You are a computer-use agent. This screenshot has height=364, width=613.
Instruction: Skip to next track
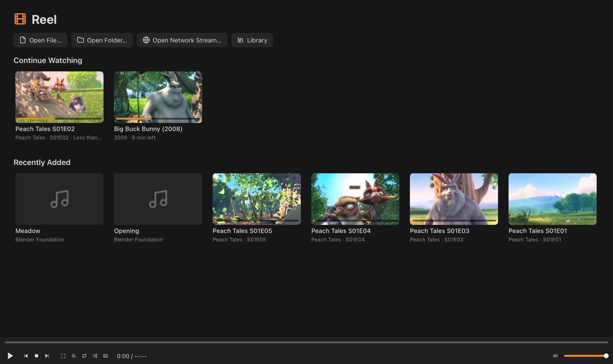[x=47, y=356]
